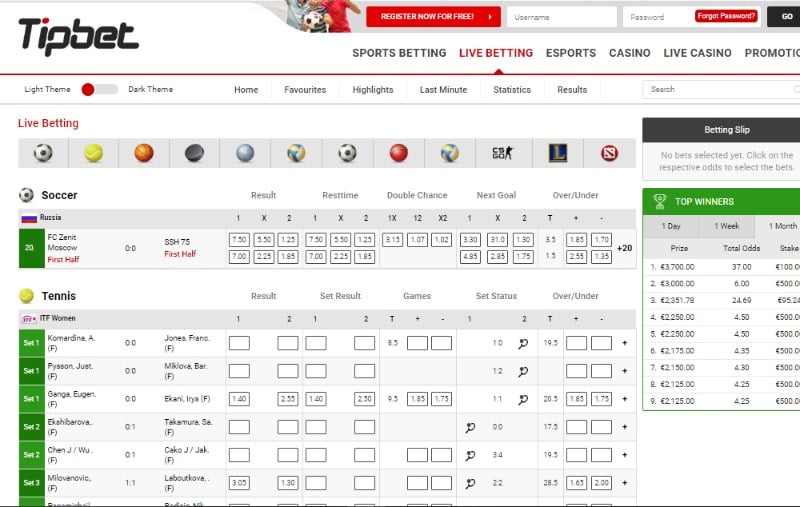The width and height of the screenshot is (800, 507).
Task: Expand +20 more markets for FC Zenit match
Action: 624,248
